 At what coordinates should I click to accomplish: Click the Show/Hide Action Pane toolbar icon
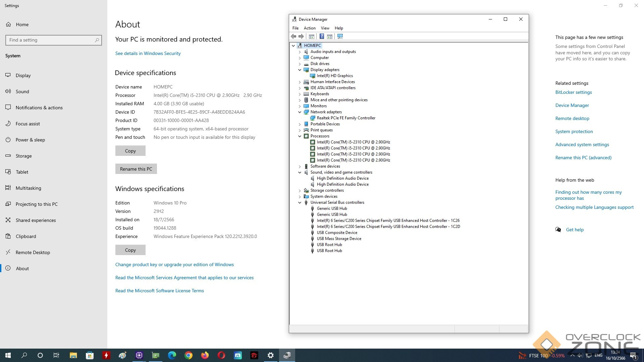pyautogui.click(x=330, y=36)
